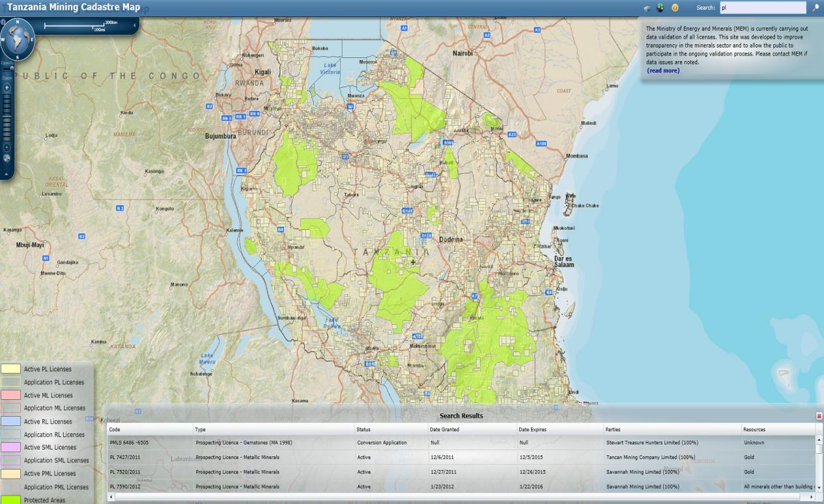Click the Active RL Licenses blue swatch
Viewport: 824px width, 504px height.
[10, 421]
